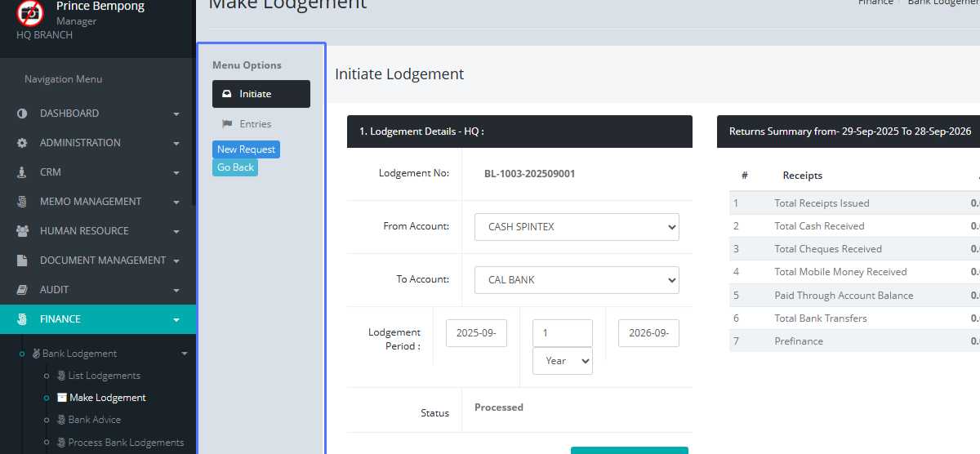Click the Document Management file icon

[22, 260]
